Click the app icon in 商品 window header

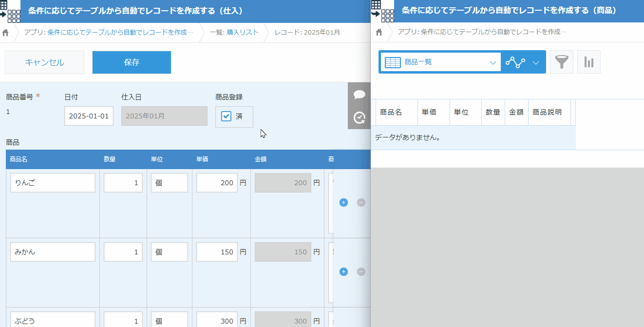[381, 11]
